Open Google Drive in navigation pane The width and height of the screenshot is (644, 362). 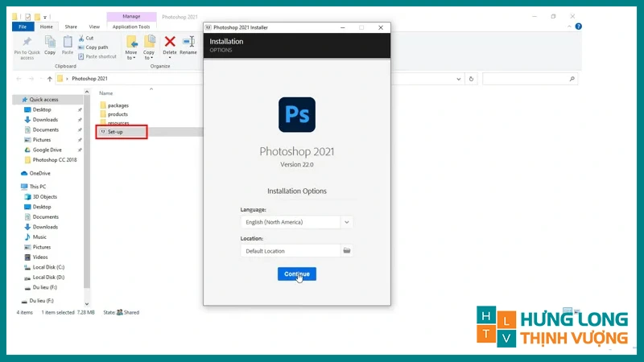coord(47,150)
